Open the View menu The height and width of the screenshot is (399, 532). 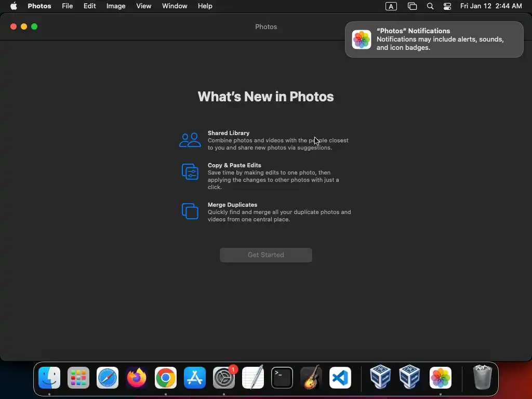tap(143, 6)
